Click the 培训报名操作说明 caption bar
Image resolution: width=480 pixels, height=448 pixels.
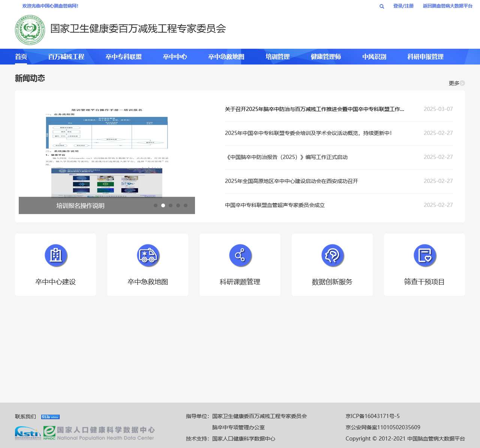click(107, 205)
